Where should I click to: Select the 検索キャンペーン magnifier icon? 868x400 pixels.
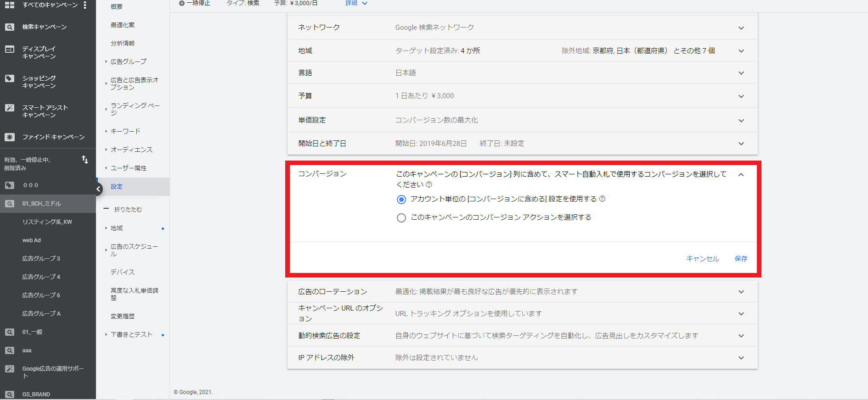9,27
